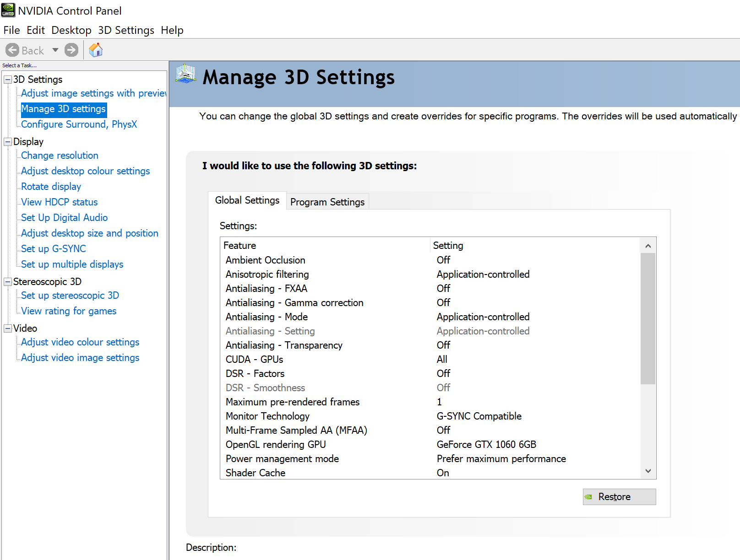
Task: Collapse the 3D Settings tree node
Action: click(8, 80)
